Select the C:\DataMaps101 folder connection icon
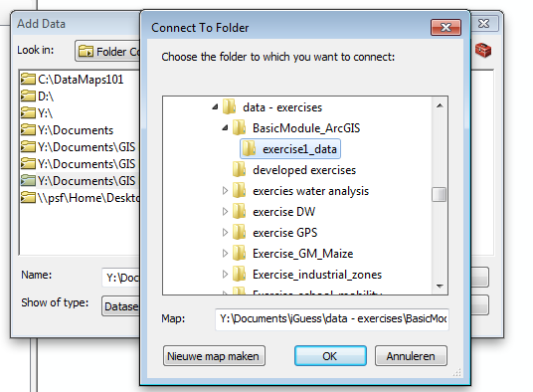Viewport: 533px width, 392px height. point(28,79)
